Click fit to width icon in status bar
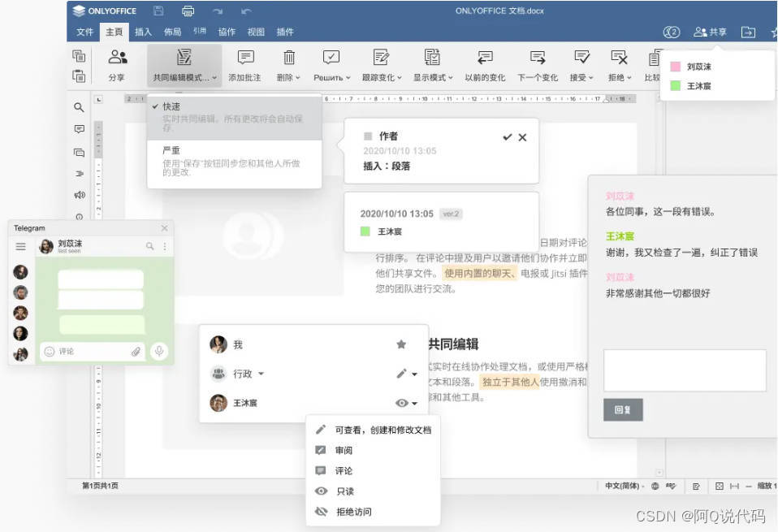The image size is (778, 532). pyautogui.click(x=734, y=487)
